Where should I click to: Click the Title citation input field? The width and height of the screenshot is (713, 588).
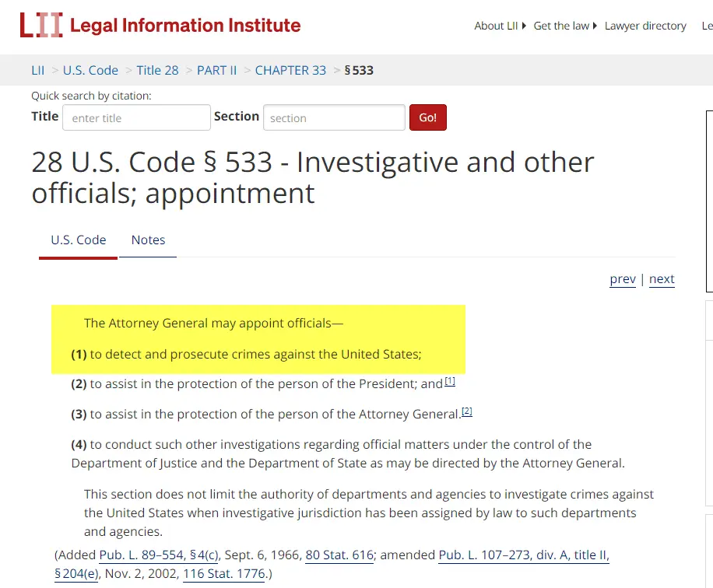(x=136, y=118)
